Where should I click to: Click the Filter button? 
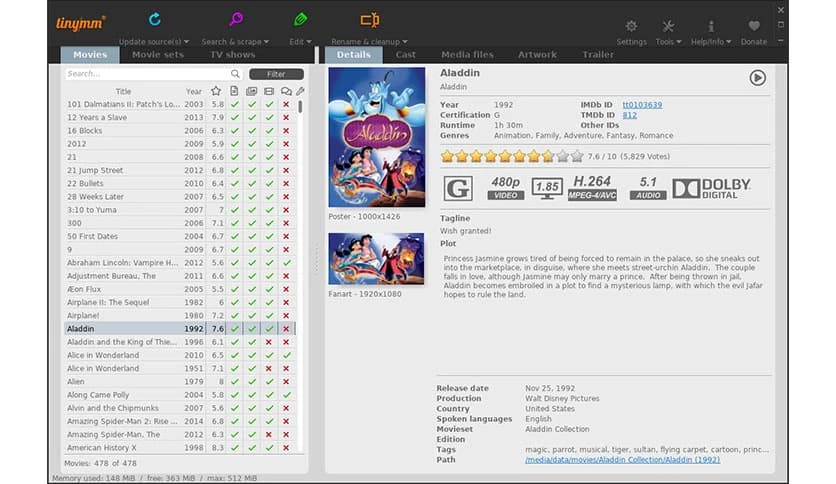tap(276, 74)
